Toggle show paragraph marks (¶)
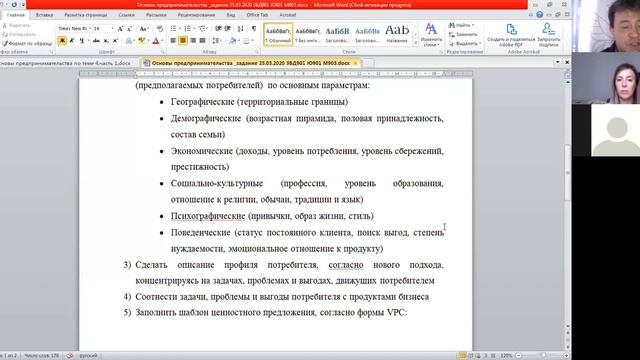Viewport: 640px width, 360px height. click(x=253, y=29)
